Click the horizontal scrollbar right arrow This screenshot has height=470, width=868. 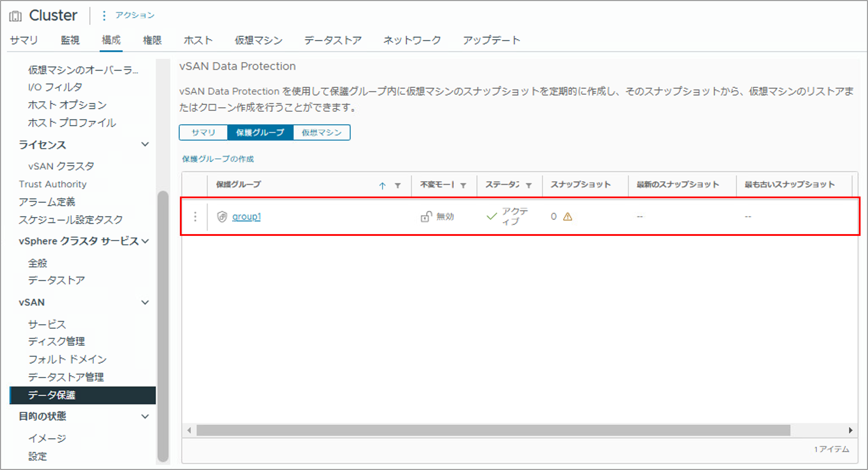850,430
